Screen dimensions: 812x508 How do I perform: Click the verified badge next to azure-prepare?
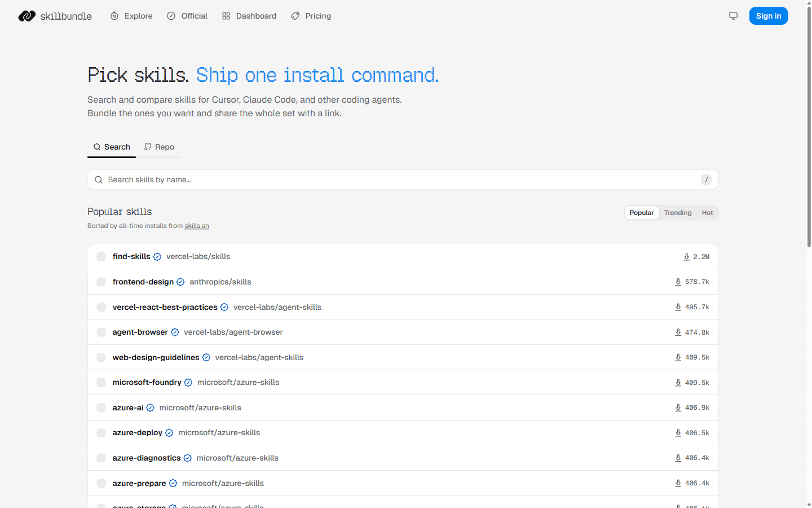[x=173, y=483]
